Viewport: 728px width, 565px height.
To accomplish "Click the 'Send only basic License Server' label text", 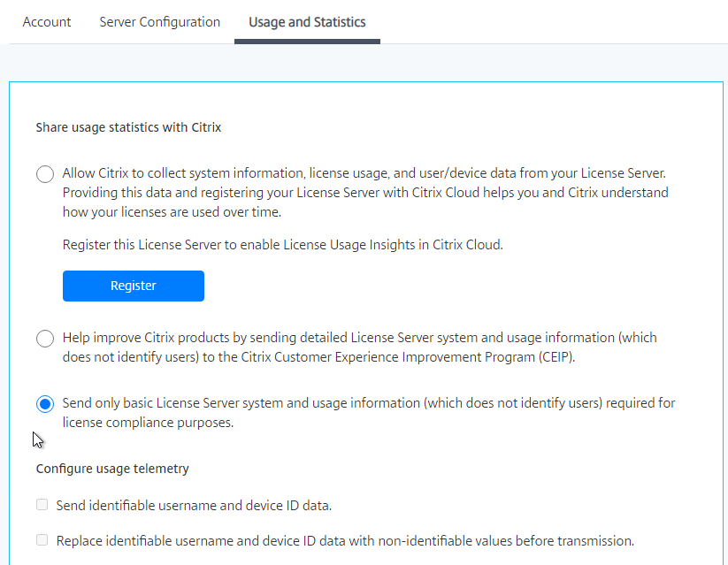I will (x=369, y=413).
